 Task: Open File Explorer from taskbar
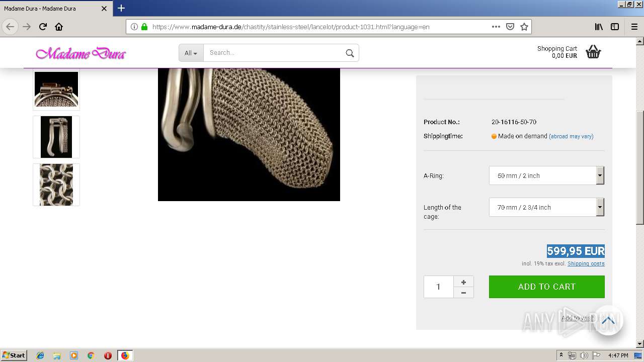click(x=57, y=355)
